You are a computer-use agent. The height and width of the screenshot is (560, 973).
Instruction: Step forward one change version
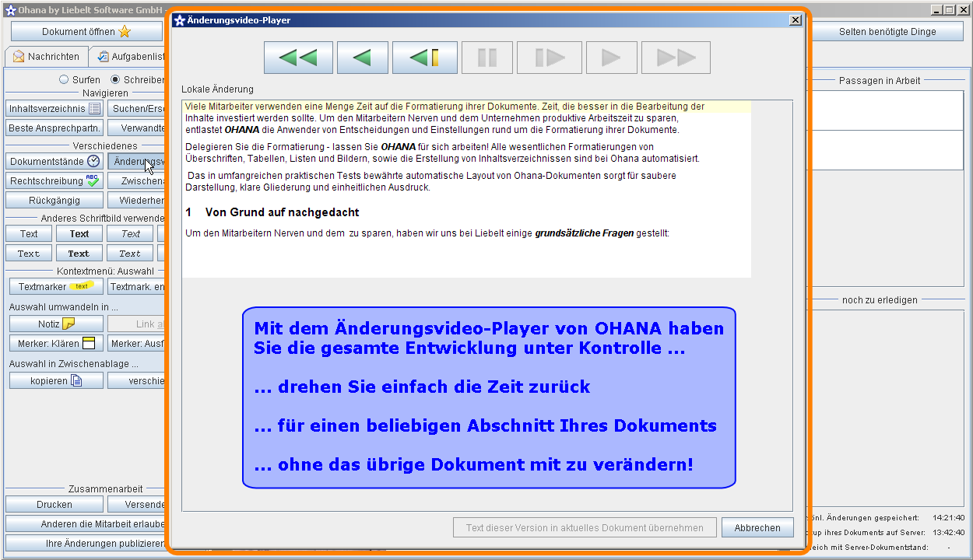[549, 57]
